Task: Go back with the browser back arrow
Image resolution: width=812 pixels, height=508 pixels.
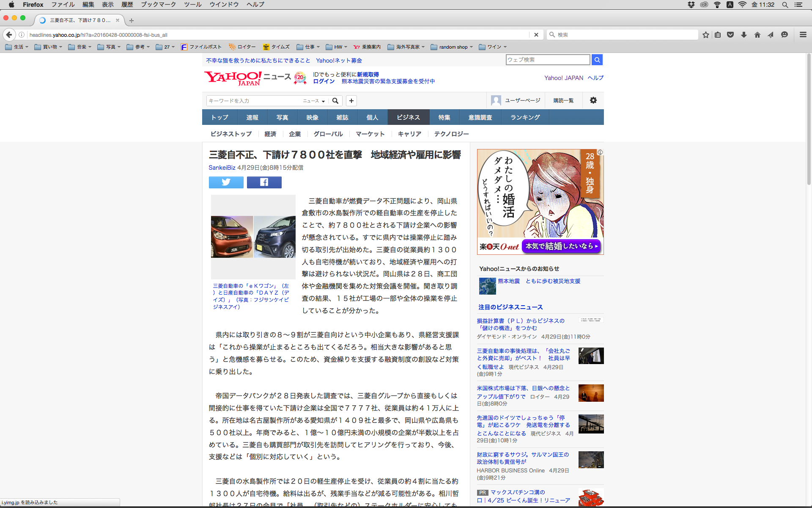Action: click(x=9, y=35)
